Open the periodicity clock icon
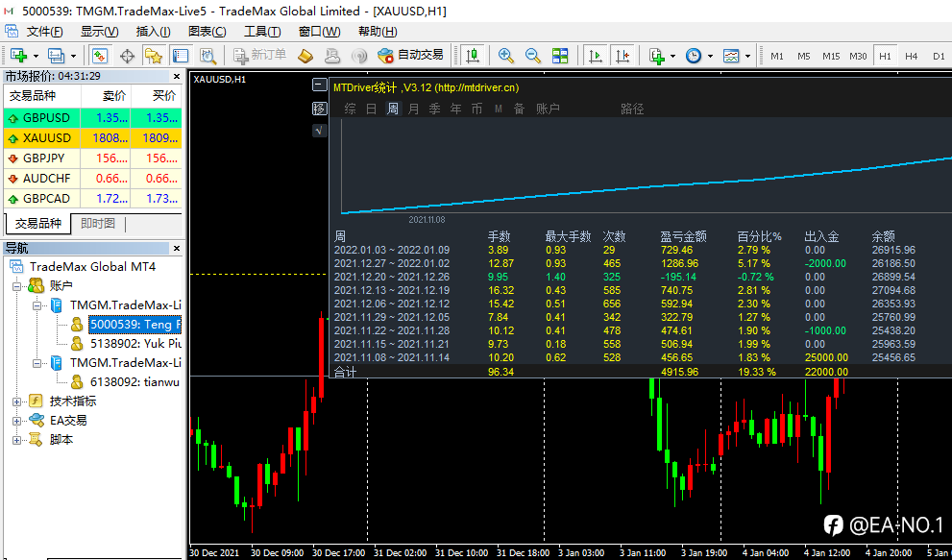 click(694, 56)
